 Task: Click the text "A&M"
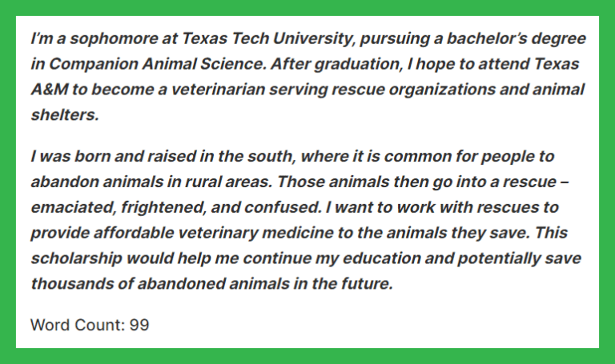(46, 90)
